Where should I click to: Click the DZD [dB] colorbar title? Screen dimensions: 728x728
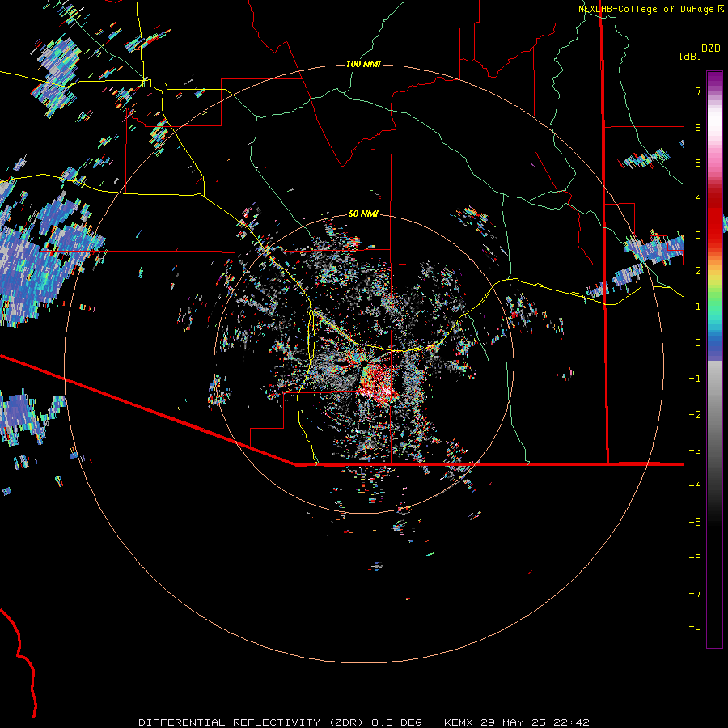point(700,52)
